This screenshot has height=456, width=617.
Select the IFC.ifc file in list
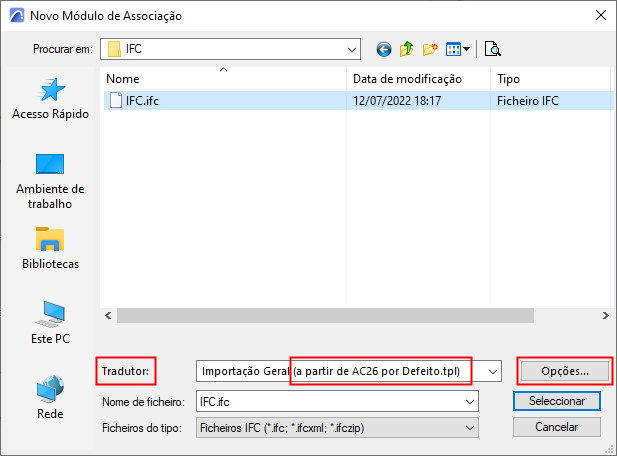click(x=142, y=100)
